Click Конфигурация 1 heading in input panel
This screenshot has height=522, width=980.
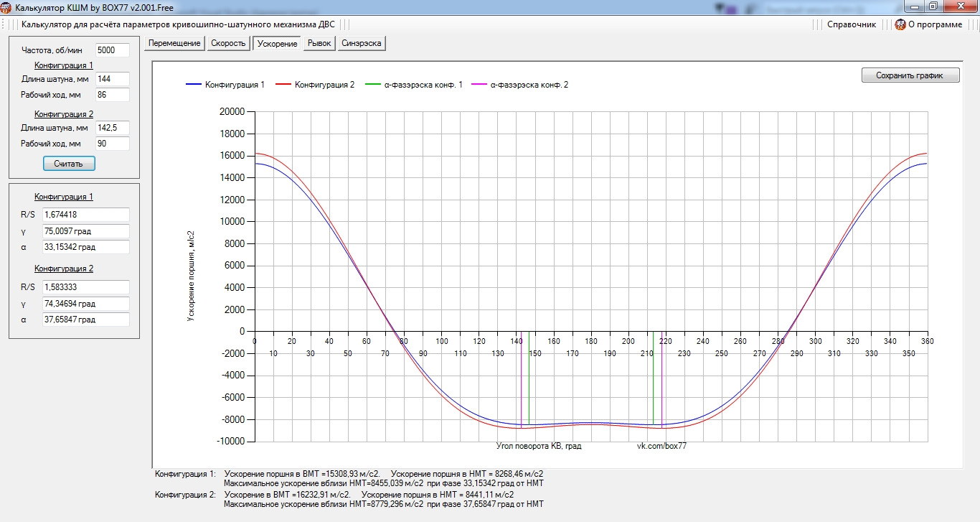64,65
